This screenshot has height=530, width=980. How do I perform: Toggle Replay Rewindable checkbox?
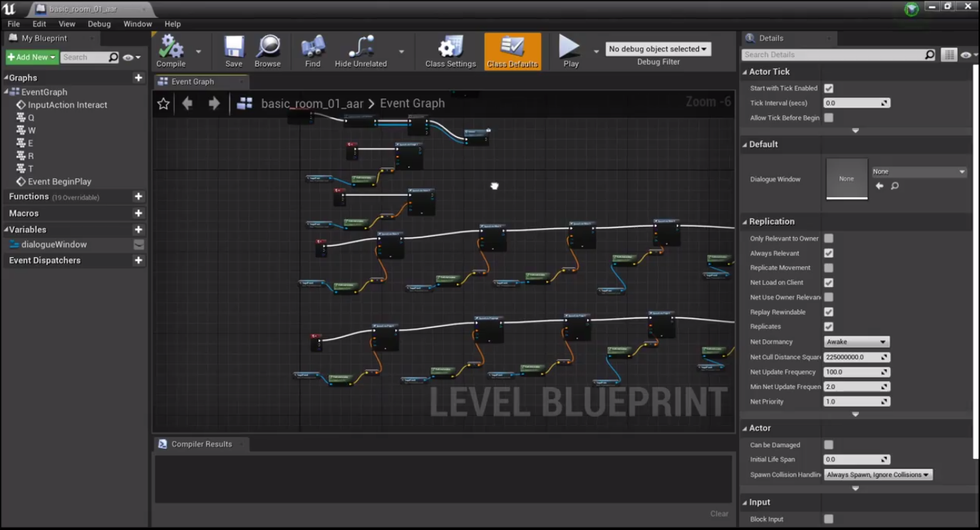coord(828,312)
